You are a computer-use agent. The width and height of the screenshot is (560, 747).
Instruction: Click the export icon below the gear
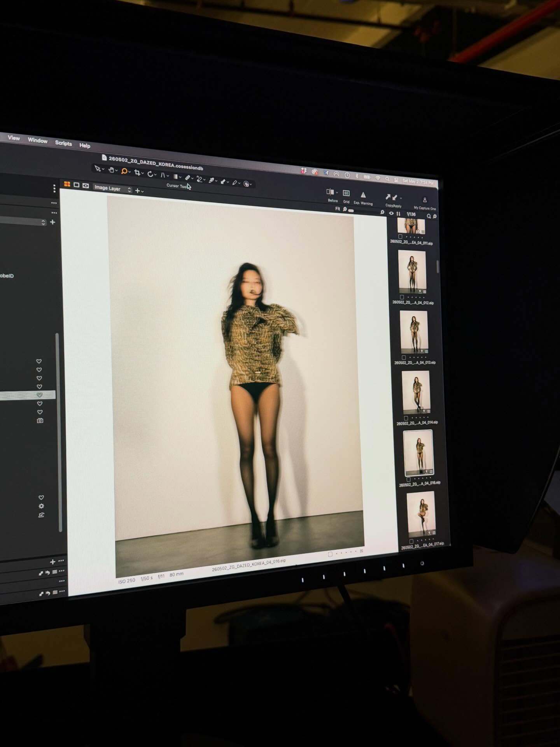(42, 515)
